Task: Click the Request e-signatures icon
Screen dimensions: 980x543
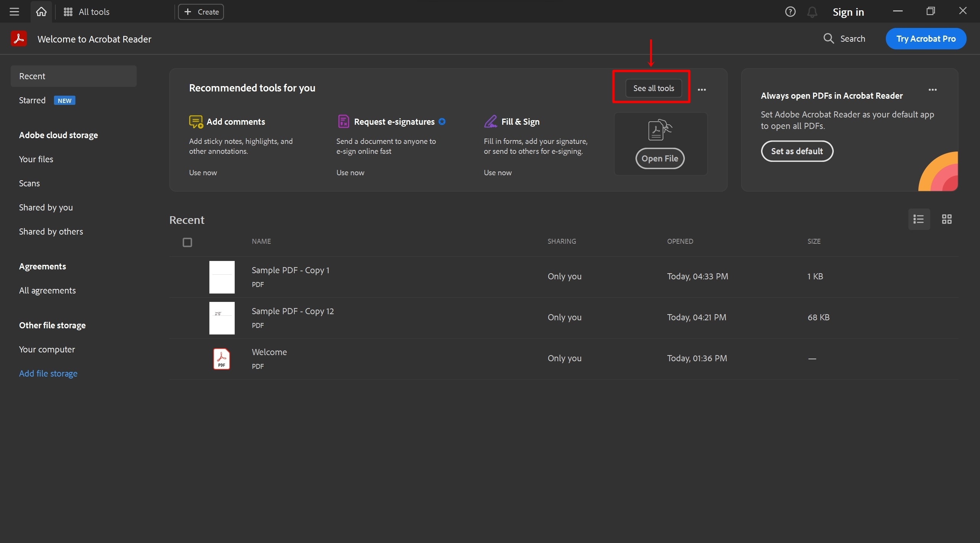Action: (343, 121)
